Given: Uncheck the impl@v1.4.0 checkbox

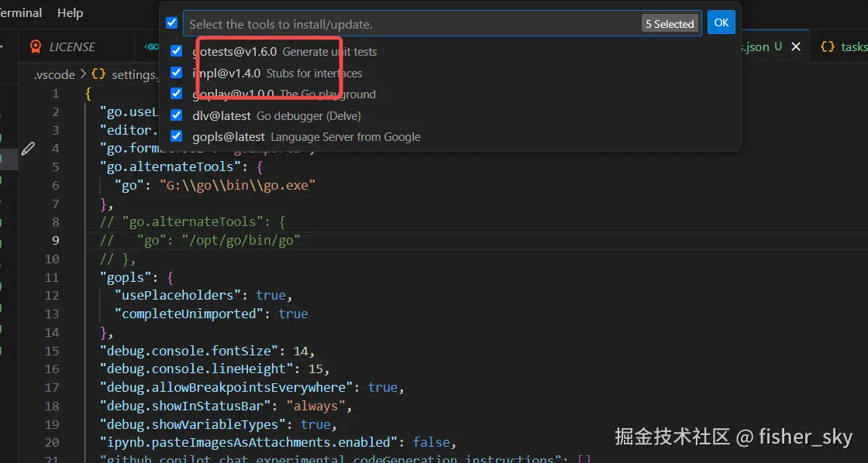Looking at the screenshot, I should 177,73.
